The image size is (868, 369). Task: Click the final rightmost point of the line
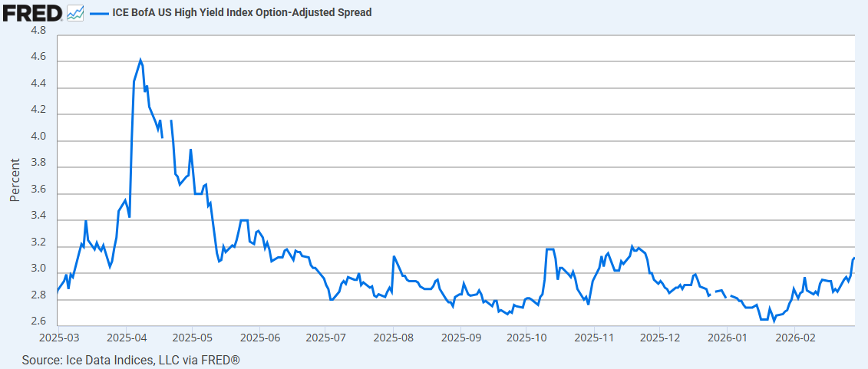pos(854,259)
